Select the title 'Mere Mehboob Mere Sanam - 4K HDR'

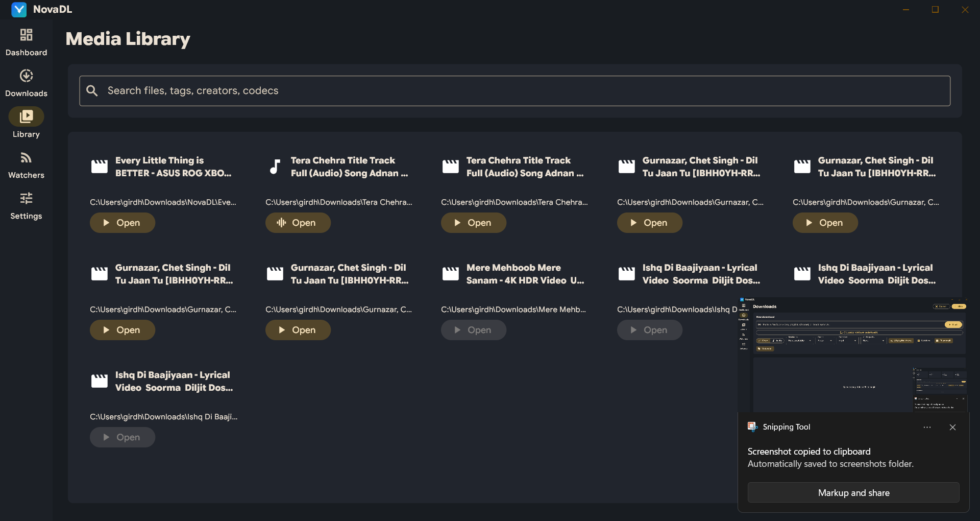coord(525,274)
